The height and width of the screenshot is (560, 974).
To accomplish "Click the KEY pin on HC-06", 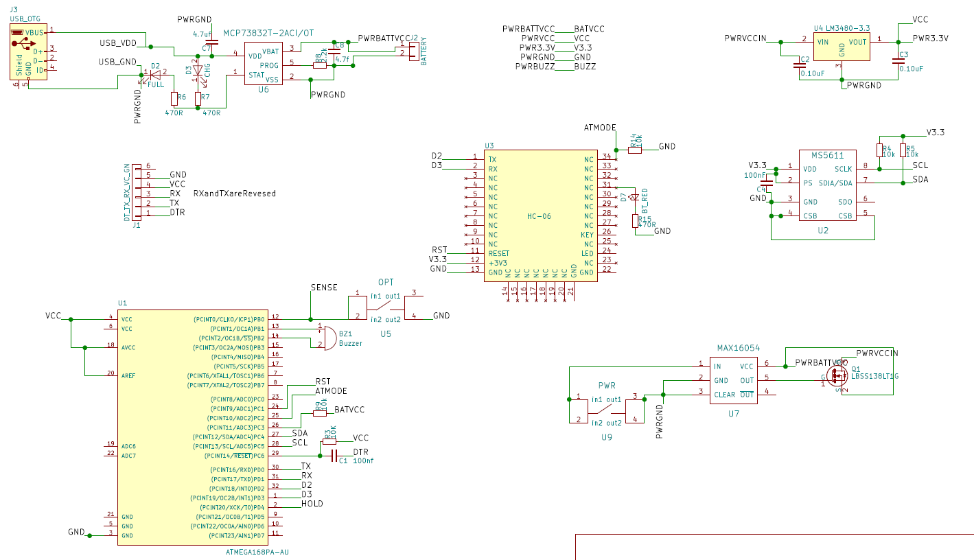I will click(586, 235).
